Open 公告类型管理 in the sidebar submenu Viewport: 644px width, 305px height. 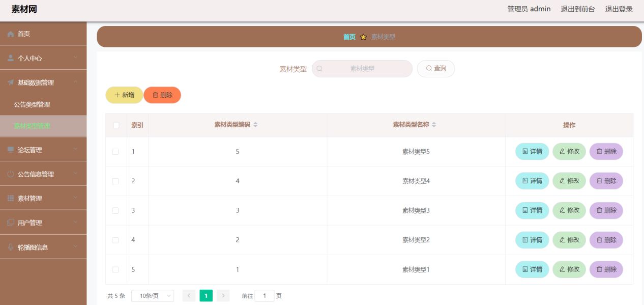(43, 105)
